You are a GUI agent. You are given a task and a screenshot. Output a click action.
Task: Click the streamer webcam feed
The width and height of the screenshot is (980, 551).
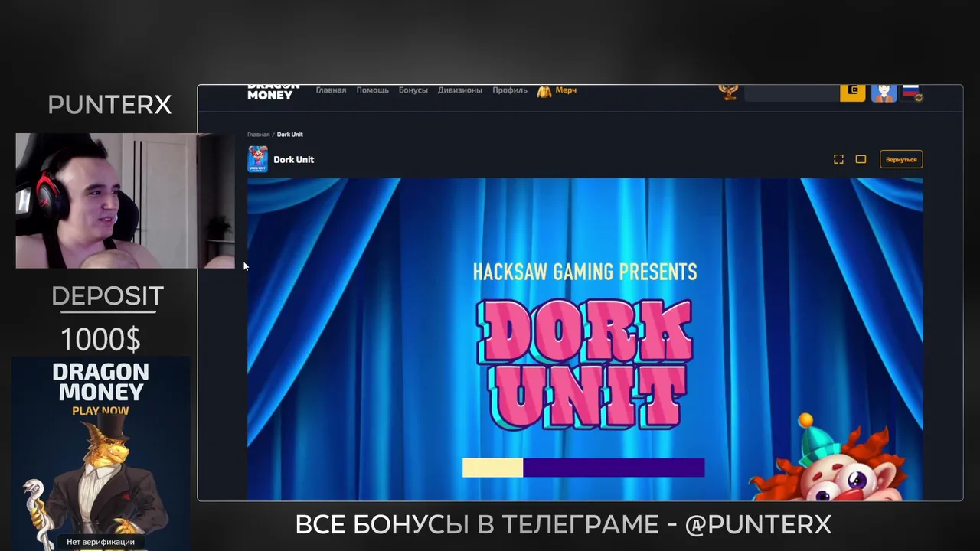point(125,201)
